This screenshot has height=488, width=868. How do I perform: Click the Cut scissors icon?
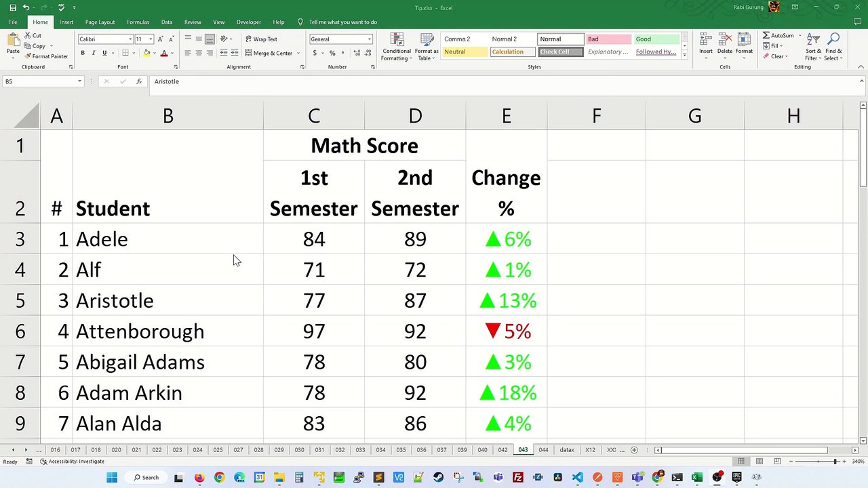coord(28,35)
